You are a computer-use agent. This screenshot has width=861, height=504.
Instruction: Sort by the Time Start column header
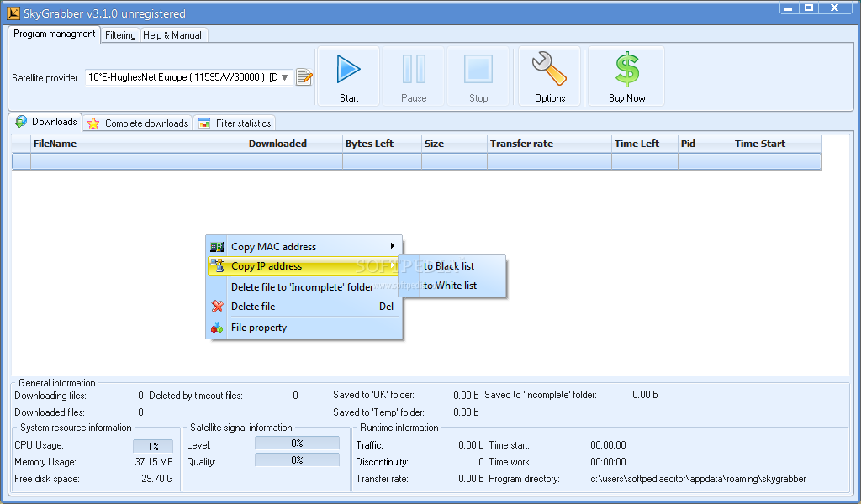coord(776,144)
